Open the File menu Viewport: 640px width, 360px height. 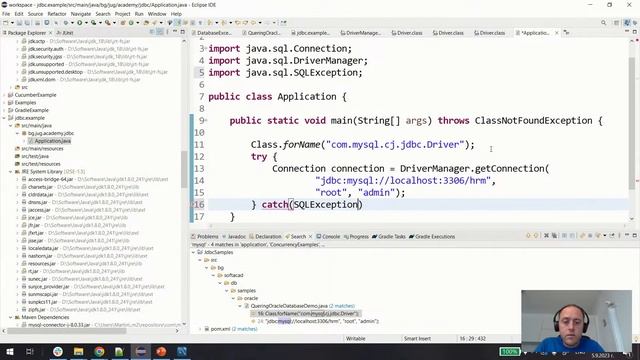point(6,14)
